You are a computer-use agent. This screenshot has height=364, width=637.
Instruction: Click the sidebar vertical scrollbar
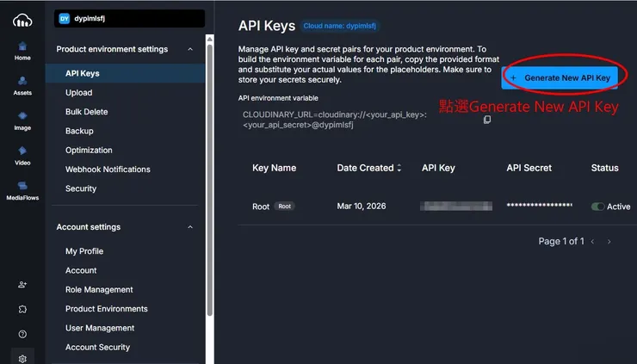[210, 172]
